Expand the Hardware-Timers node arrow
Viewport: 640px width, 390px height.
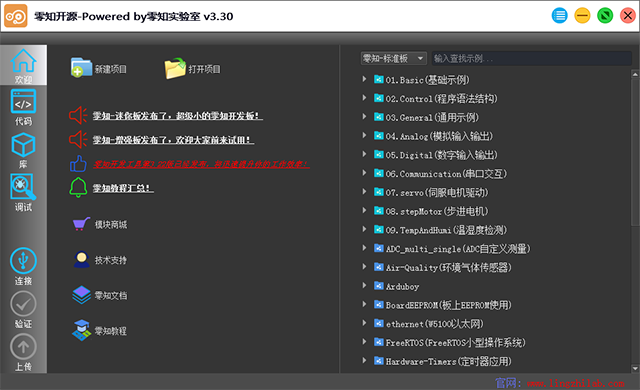point(364,361)
